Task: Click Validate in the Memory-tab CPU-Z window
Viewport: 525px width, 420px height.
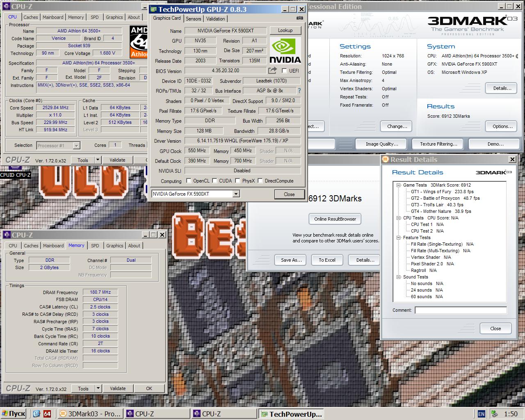Action: point(118,388)
